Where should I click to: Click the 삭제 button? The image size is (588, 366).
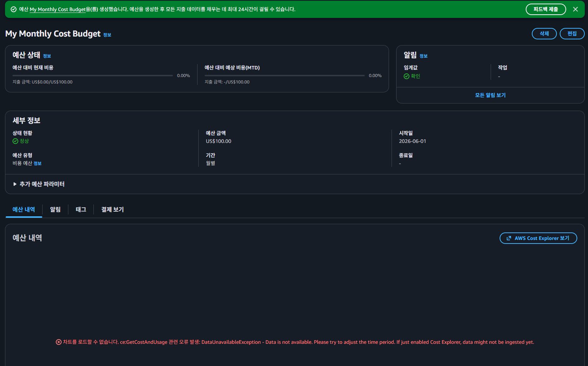coord(544,34)
